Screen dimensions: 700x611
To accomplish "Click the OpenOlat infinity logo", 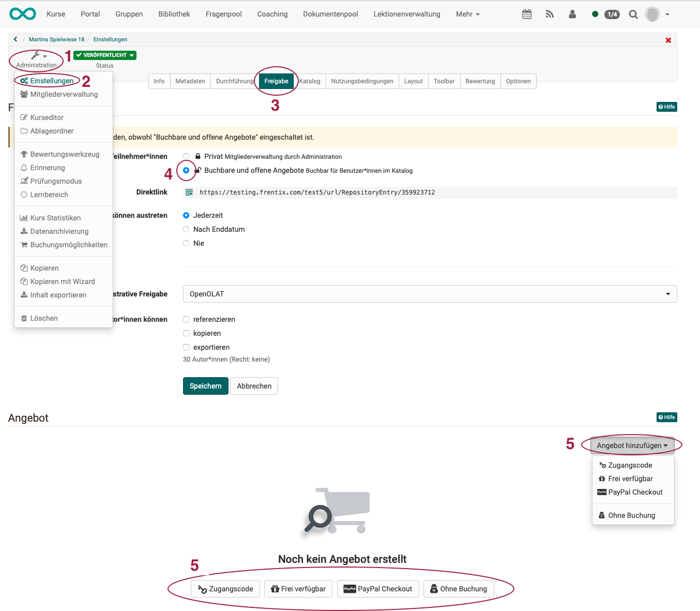I will pyautogui.click(x=23, y=14).
